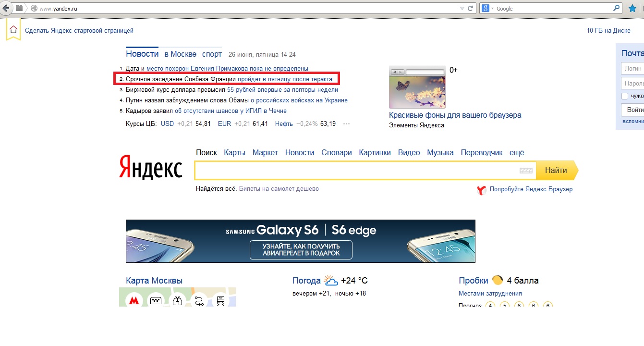Click the taxi icon on Moscow map

click(156, 301)
